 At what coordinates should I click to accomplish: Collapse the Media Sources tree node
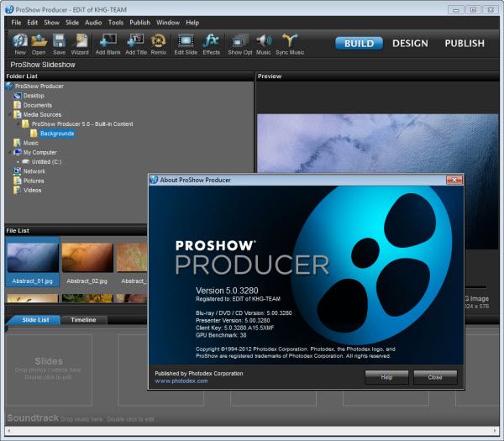click(x=9, y=114)
